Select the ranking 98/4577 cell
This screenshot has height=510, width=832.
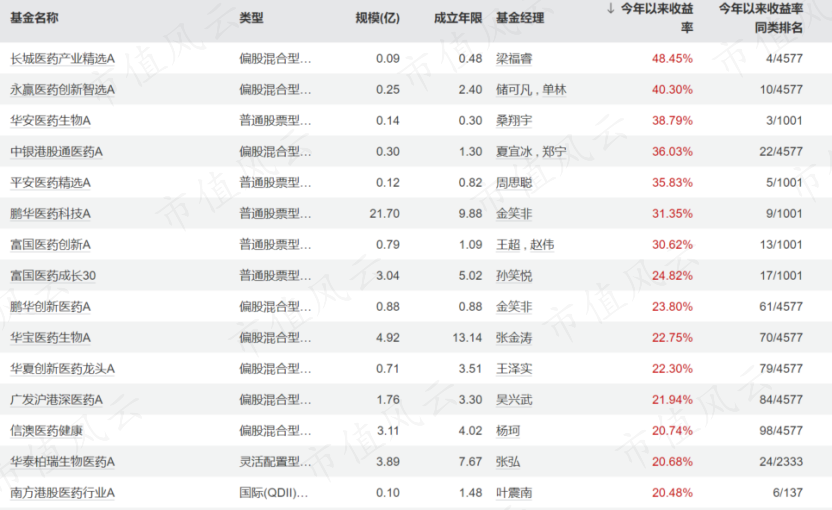point(781,431)
